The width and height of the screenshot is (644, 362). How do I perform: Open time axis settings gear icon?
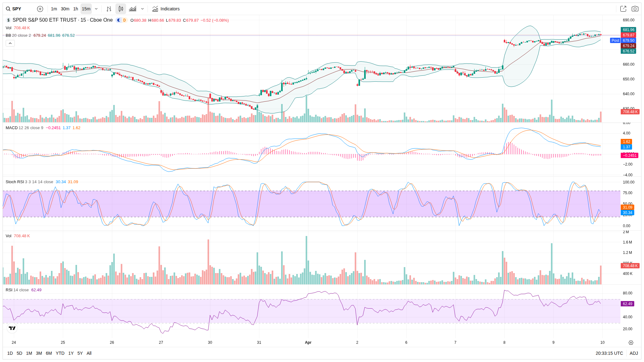[630, 343]
